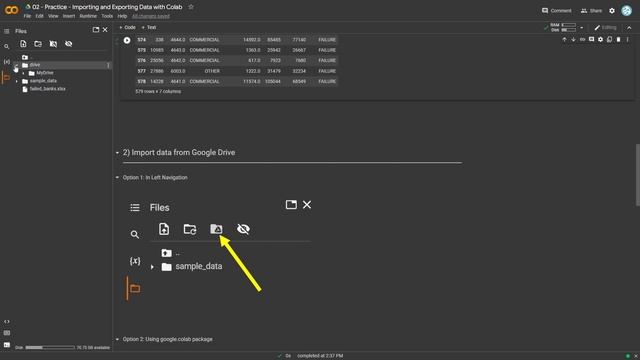Open notebook settings gear in header
This screenshot has height=360, width=640.
[612, 11]
